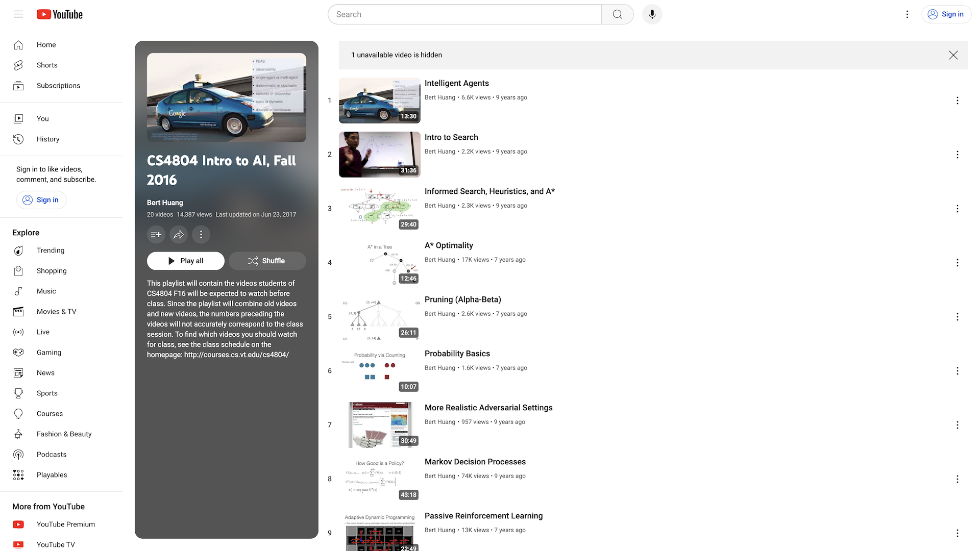Open Podcasts category
Image resolution: width=980 pixels, height=551 pixels.
[x=61, y=455]
